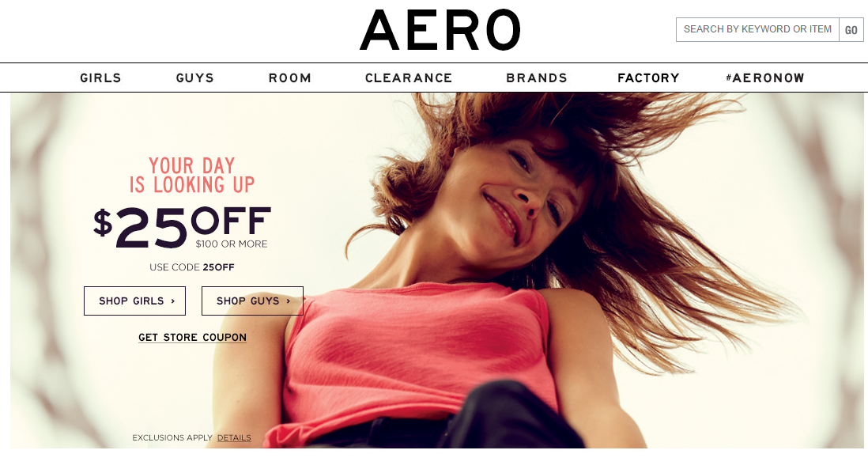Open the GIRLS navigation menu

tap(100, 78)
